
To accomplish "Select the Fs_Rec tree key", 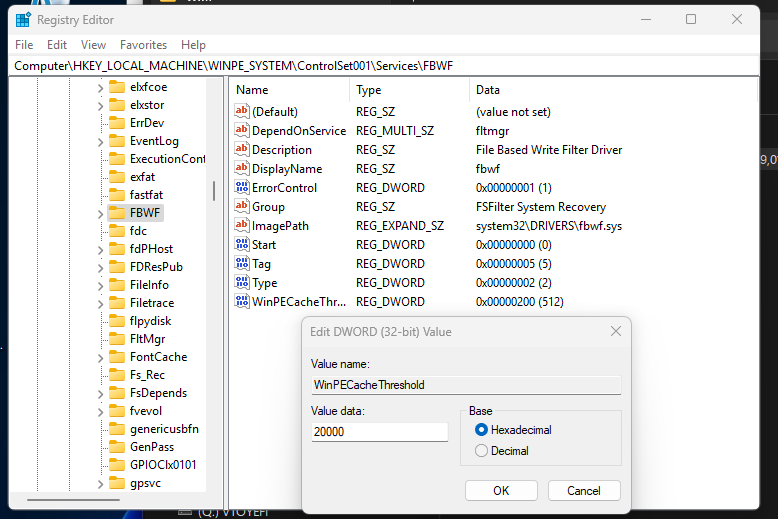I will pos(147,375).
